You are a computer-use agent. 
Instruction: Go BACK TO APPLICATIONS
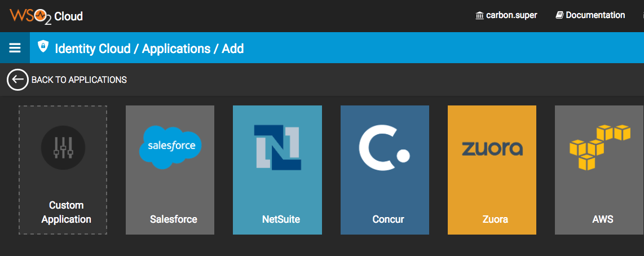tap(79, 80)
